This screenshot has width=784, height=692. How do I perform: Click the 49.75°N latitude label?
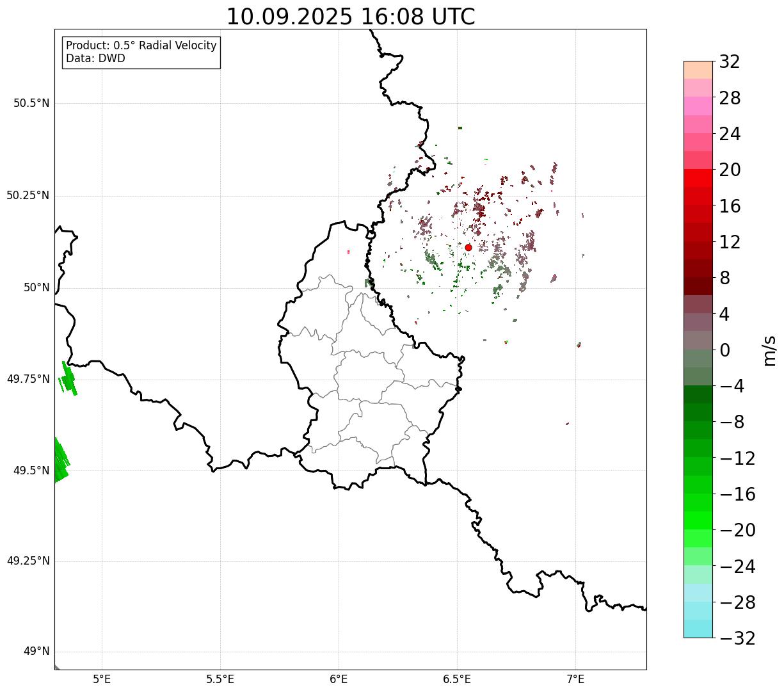tap(28, 379)
